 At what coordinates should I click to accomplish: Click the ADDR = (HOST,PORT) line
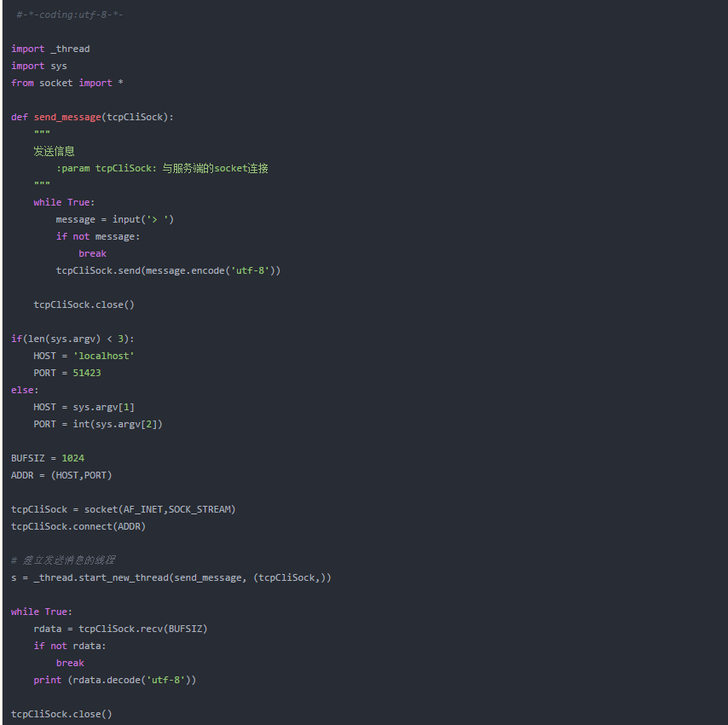(61, 475)
